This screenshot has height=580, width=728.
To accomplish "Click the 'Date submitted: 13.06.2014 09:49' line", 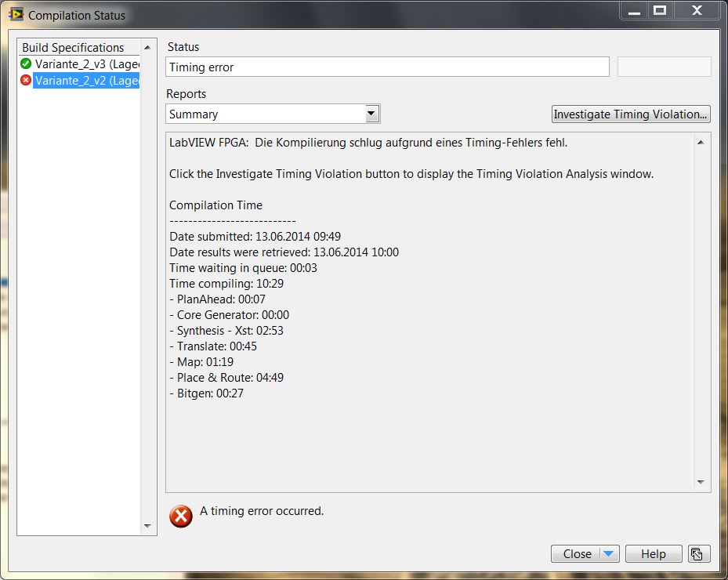I will pos(255,237).
